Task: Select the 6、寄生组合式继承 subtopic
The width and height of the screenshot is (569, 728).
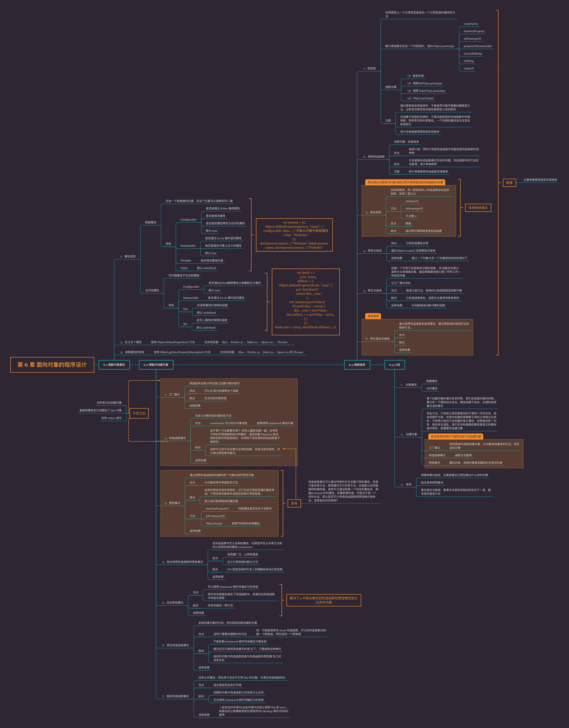Action: point(378,339)
